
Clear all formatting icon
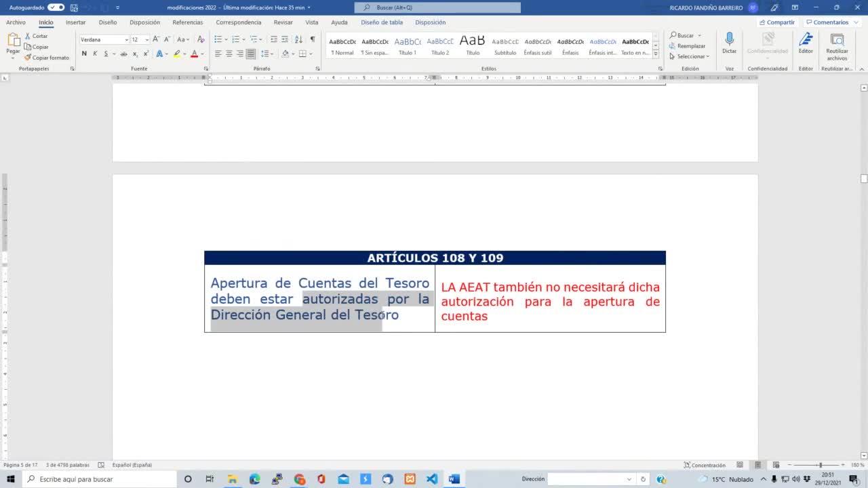(x=201, y=39)
